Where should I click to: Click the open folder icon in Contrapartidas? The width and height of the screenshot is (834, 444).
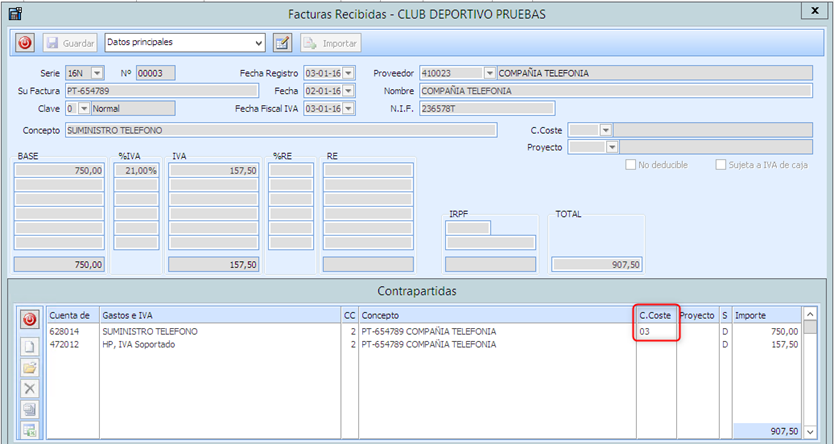pyautogui.click(x=30, y=367)
